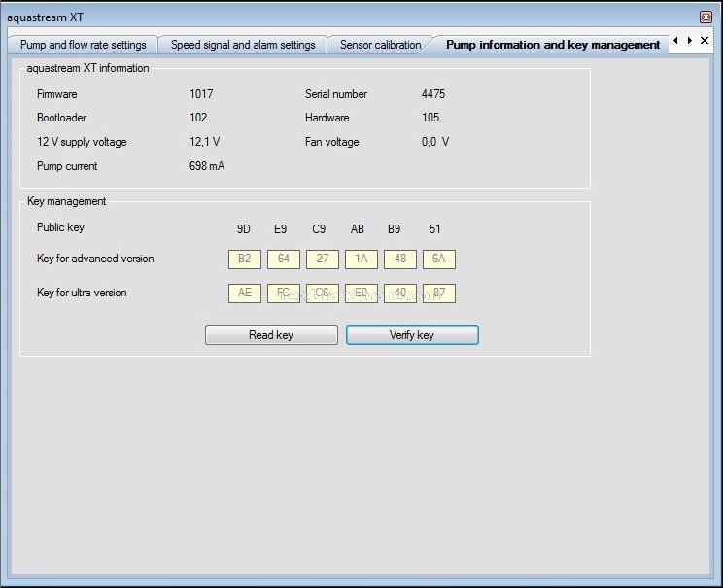
Task: Click public key byte B9
Action: tap(394, 229)
